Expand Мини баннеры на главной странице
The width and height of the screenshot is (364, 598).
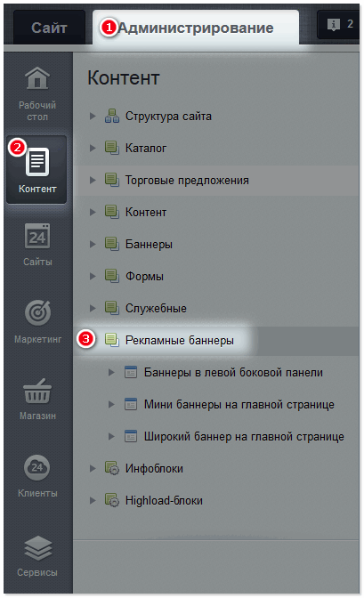tap(111, 404)
